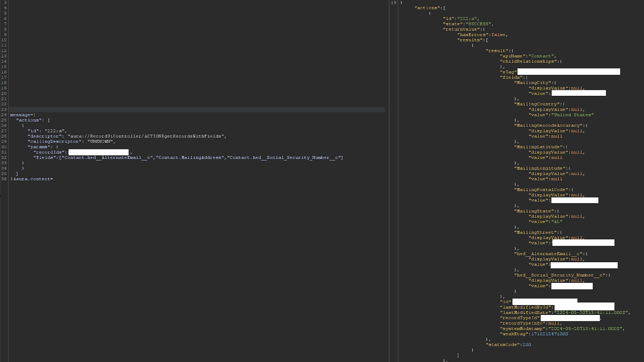Click "id":"222;a" in the right response pane
The width and height of the screenshot is (644, 362).
461,19
